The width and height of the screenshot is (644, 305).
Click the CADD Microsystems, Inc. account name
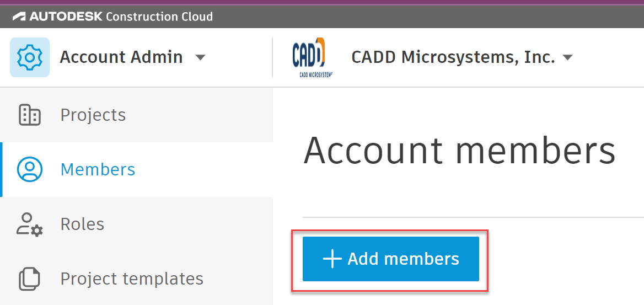453,57
